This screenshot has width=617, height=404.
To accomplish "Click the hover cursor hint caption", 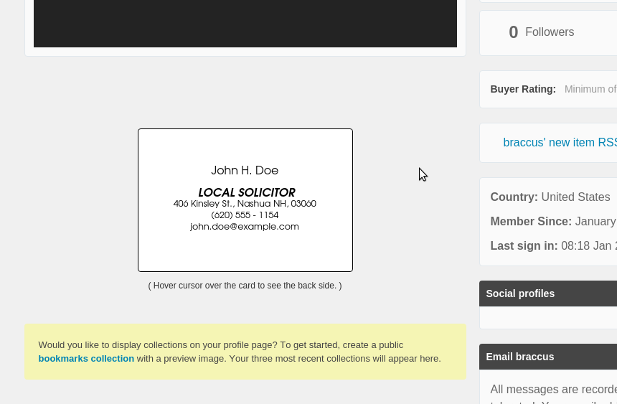I will [x=245, y=286].
